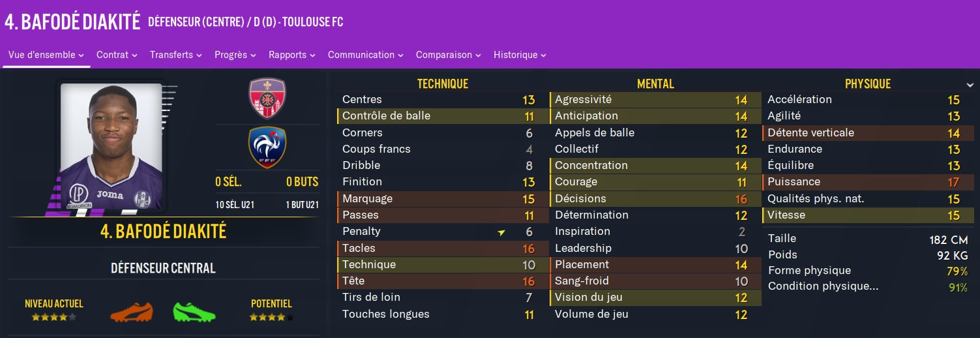This screenshot has width=980, height=338.
Task: Open the Progrès tab menu
Action: coord(235,55)
